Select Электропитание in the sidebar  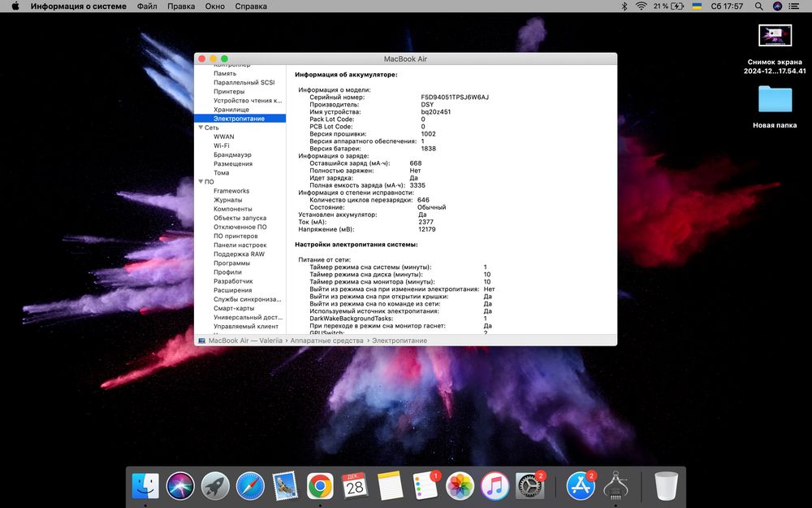coord(240,118)
